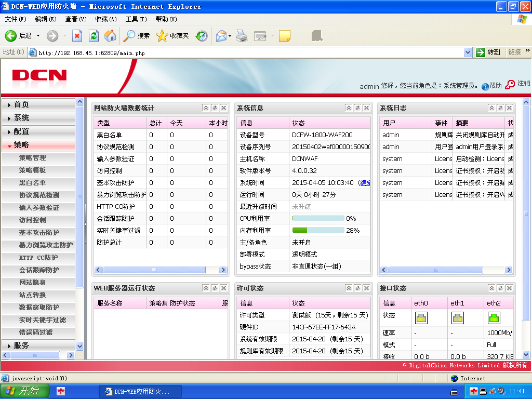
Task: Click the taskbar clock 11:41
Action: (x=517, y=392)
